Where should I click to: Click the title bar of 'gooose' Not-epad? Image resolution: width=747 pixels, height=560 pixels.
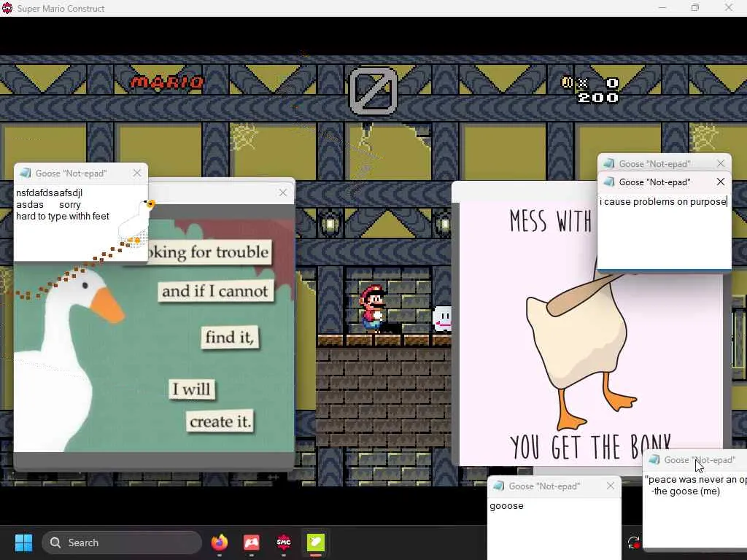click(x=554, y=486)
